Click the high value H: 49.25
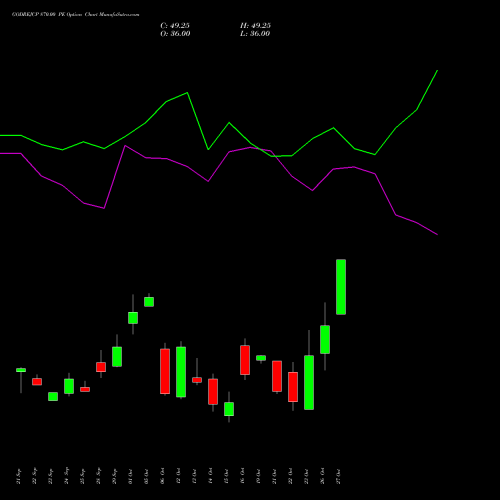This screenshot has height=500, width=500. point(255,26)
